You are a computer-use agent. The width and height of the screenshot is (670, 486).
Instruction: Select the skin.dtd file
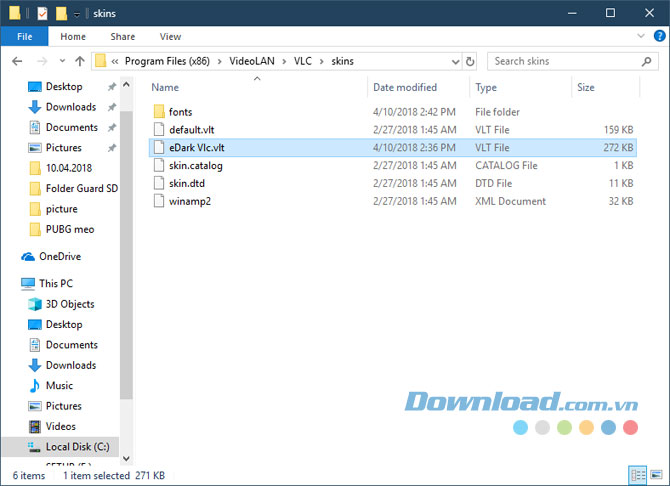tap(187, 183)
